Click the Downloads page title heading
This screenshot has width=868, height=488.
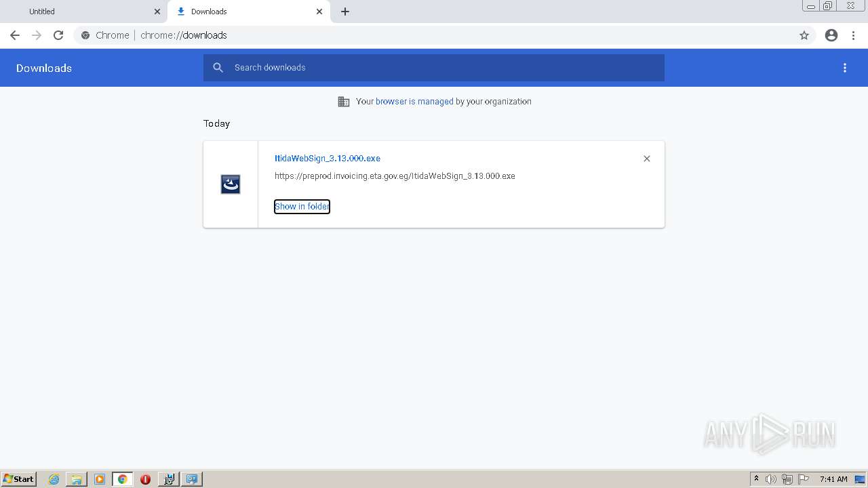(x=44, y=68)
